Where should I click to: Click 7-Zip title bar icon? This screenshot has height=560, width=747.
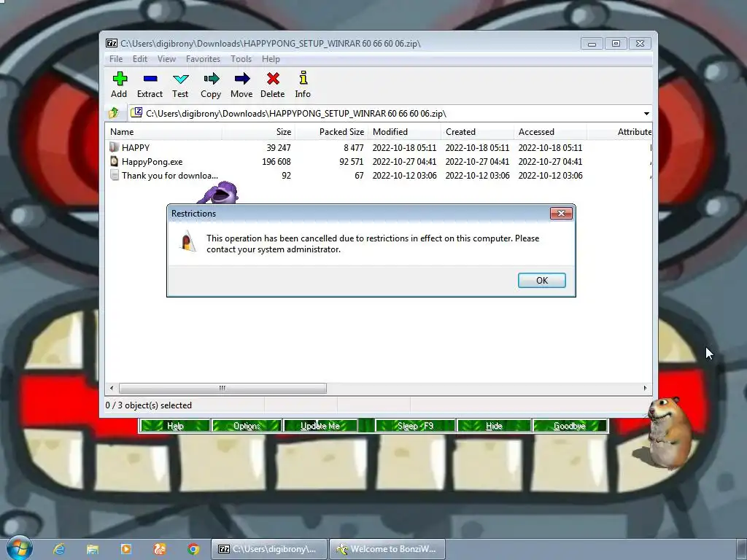tap(112, 43)
